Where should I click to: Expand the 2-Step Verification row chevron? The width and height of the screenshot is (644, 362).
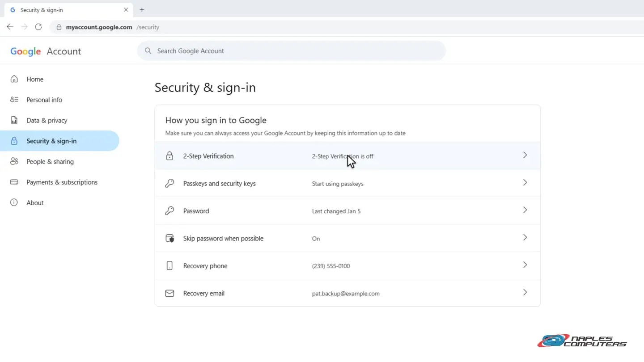coord(525,155)
